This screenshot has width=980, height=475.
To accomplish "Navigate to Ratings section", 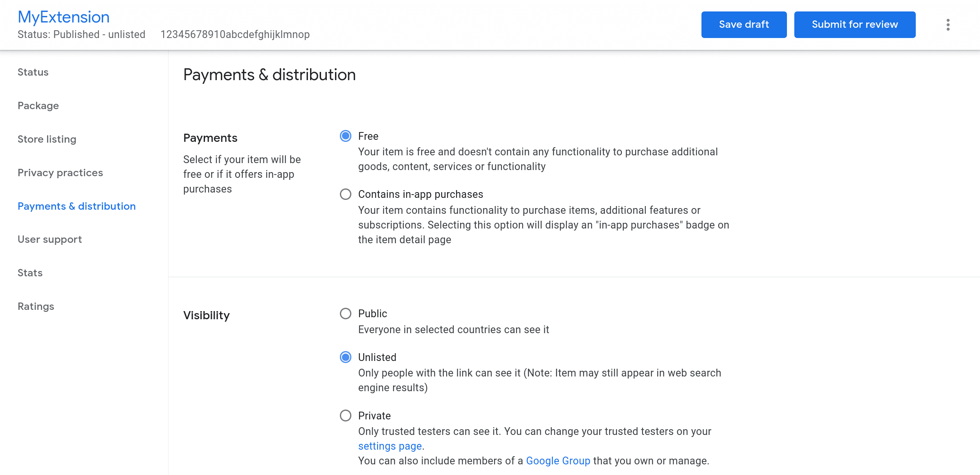I will pos(36,306).
